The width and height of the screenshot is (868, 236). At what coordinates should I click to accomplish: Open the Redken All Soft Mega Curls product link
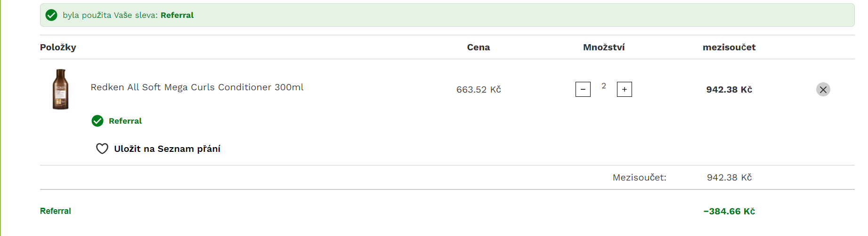pos(197,87)
